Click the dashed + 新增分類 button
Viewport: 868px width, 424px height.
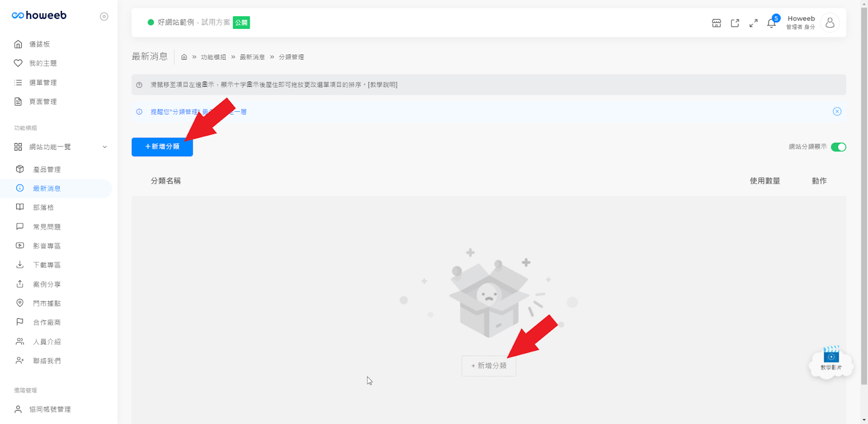(x=489, y=366)
